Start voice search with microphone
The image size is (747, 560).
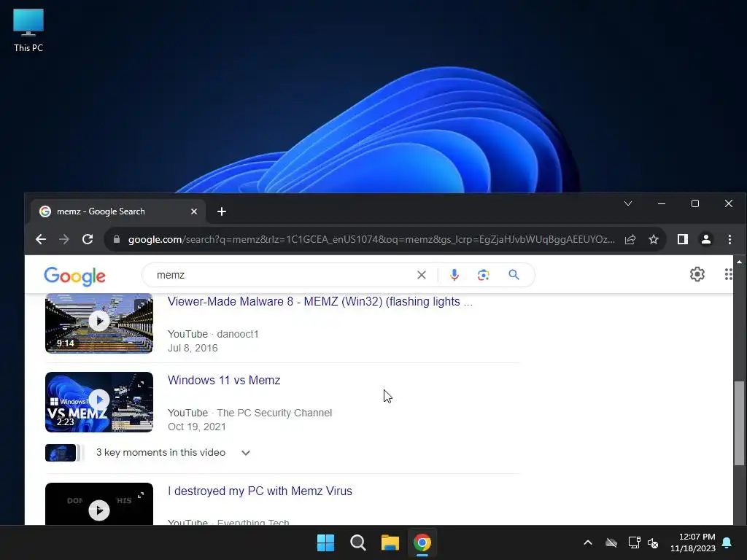[x=454, y=275]
